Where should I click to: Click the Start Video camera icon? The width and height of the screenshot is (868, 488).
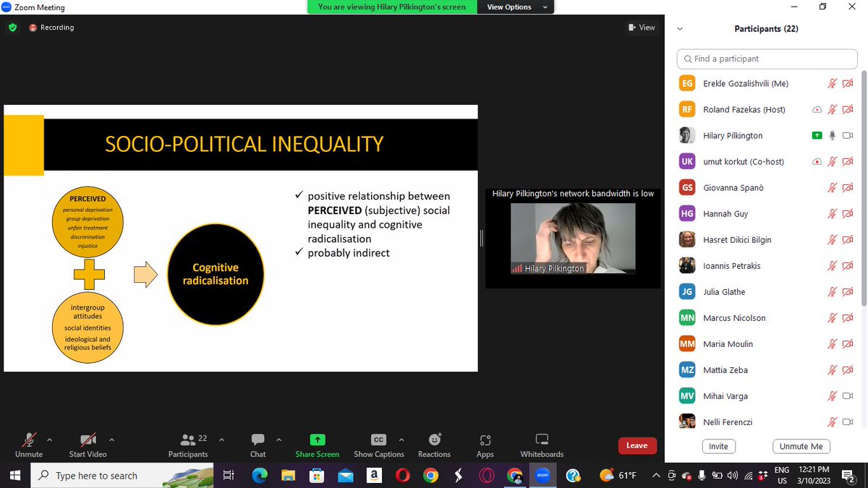point(88,440)
